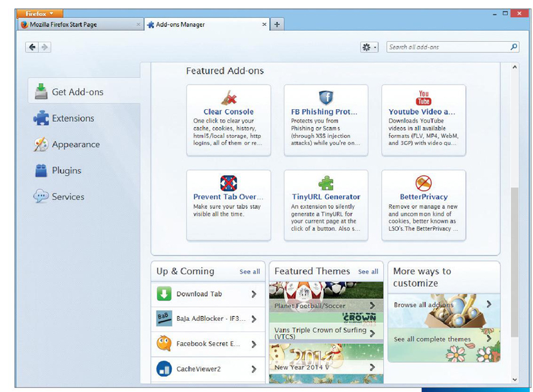Viewport: 533px width, 392px height.
Task: Open New Year 2014 V theme thumbnail
Action: click(326, 358)
